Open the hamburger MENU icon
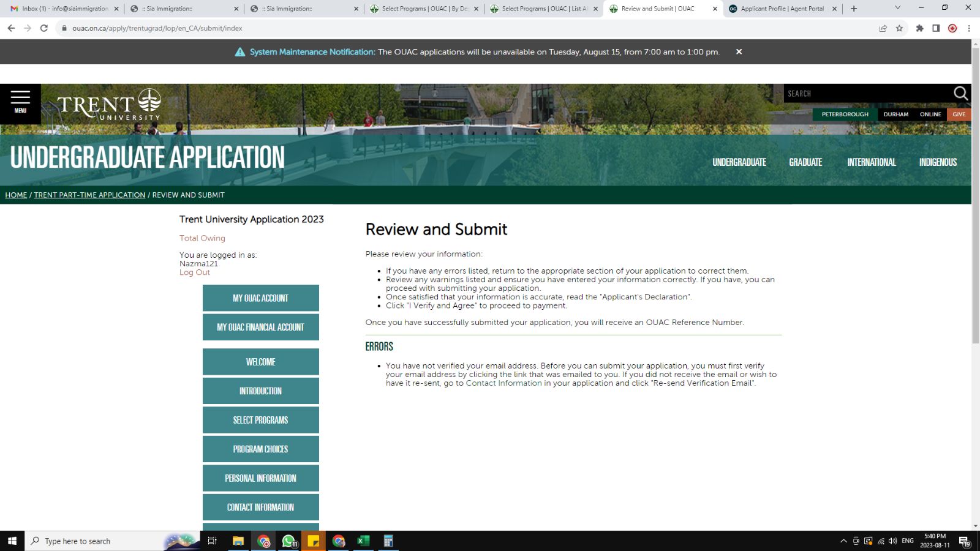 20,102
